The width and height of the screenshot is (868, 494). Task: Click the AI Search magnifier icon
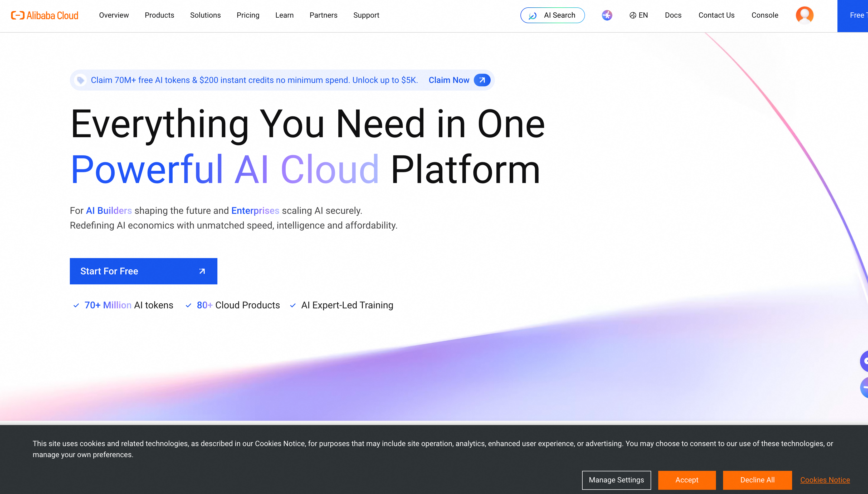pyautogui.click(x=533, y=16)
